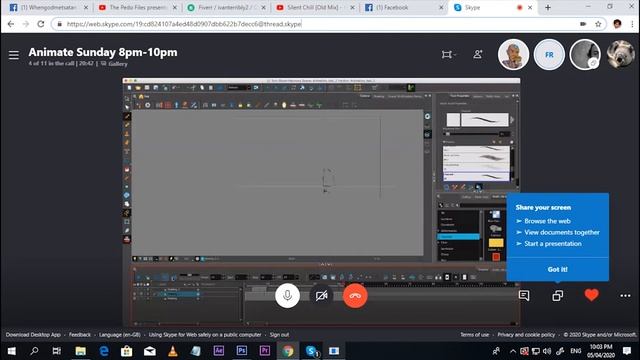The height and width of the screenshot is (360, 640).
Task: Click the brush stroke preview in shared Harmony screen
Action: [484, 120]
